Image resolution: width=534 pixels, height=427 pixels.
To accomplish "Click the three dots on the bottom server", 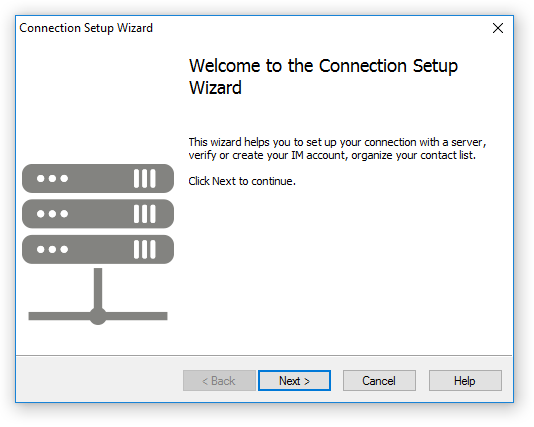I will point(52,249).
